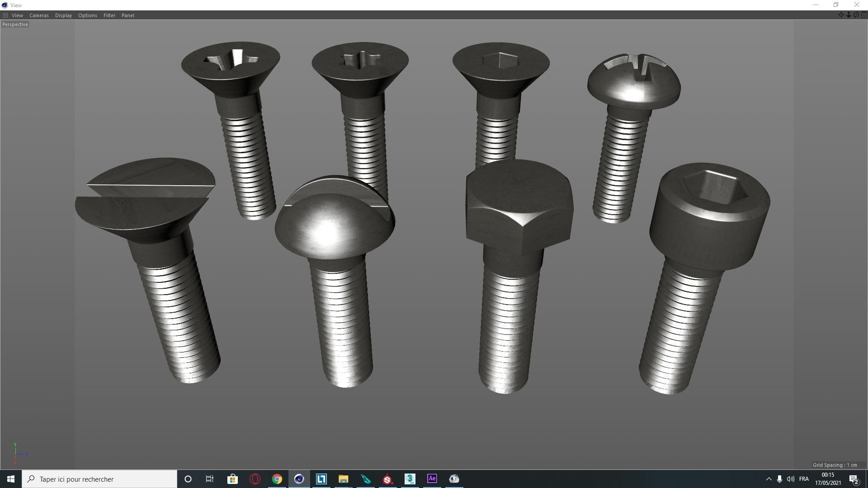This screenshot has width=868, height=488.
Task: Minimize the View window
Action: click(816, 5)
